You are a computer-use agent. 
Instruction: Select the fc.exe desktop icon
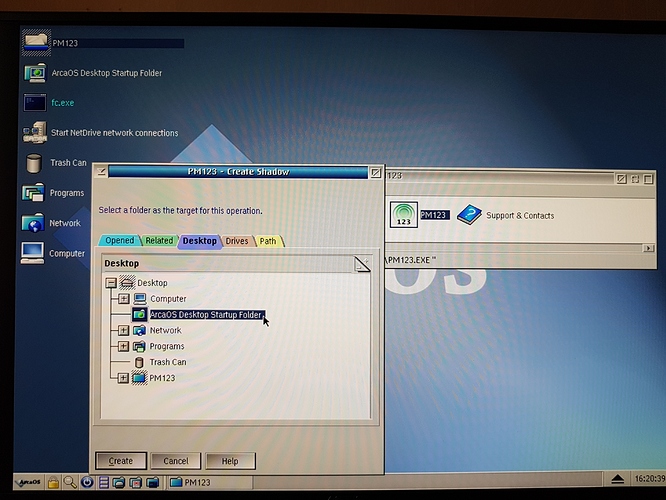coord(35,103)
